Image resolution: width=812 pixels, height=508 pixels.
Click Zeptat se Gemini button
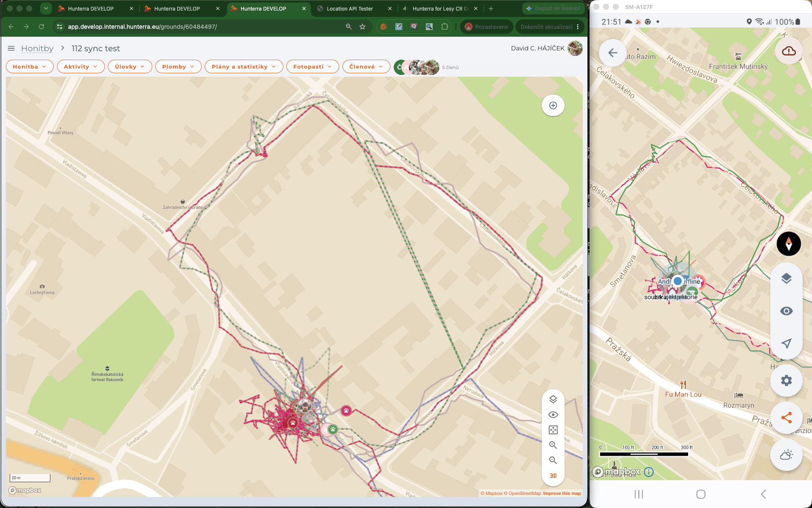tap(553, 8)
